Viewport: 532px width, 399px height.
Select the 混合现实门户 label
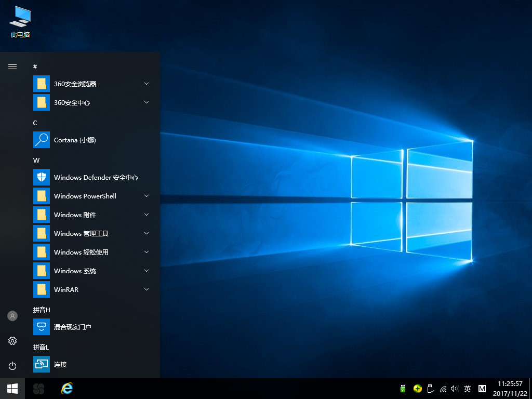coord(73,327)
